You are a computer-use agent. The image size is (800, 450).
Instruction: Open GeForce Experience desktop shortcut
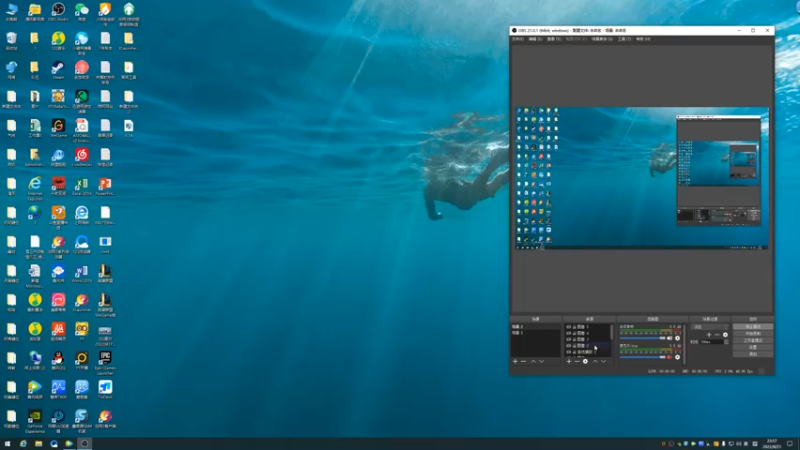point(35,421)
